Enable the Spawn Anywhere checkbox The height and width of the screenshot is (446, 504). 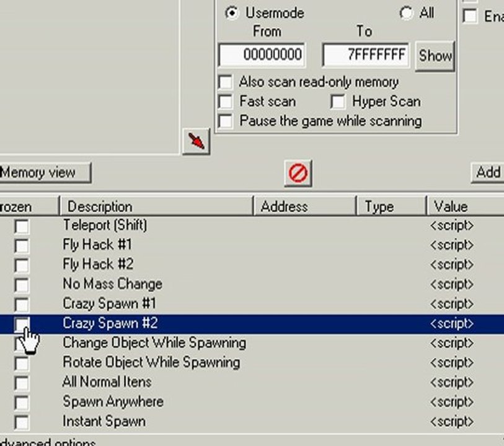click(22, 403)
